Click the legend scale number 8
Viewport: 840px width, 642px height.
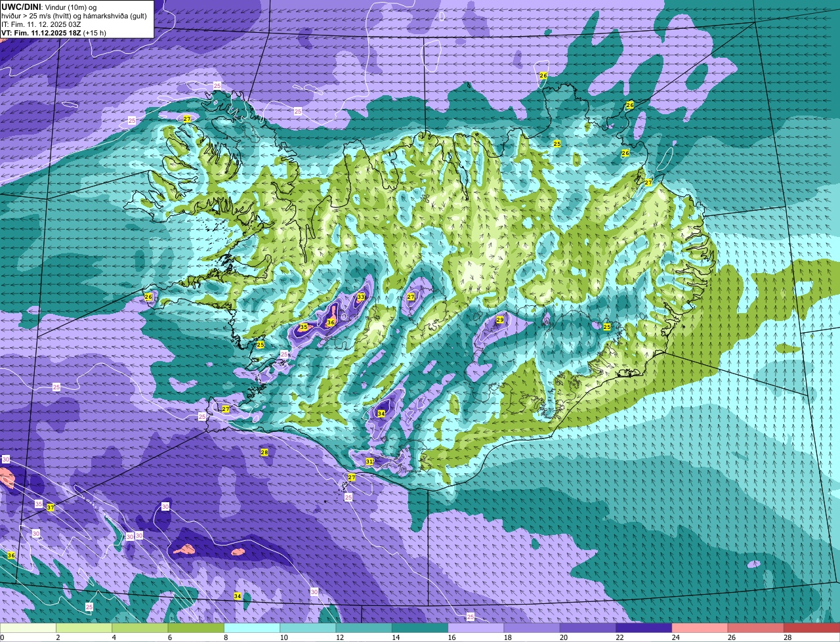[x=224, y=637]
